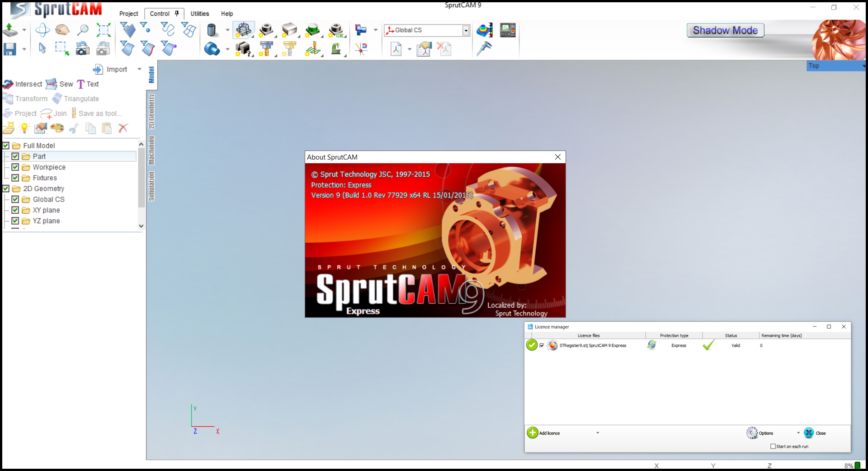The width and height of the screenshot is (868, 471).
Task: Open the Add licence dropdown arrow
Action: (x=598, y=433)
